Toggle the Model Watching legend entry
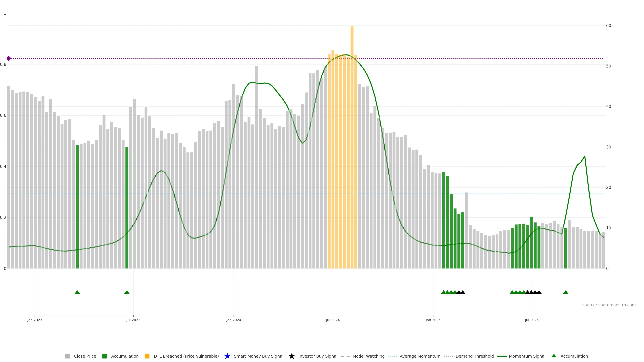 pos(368,356)
